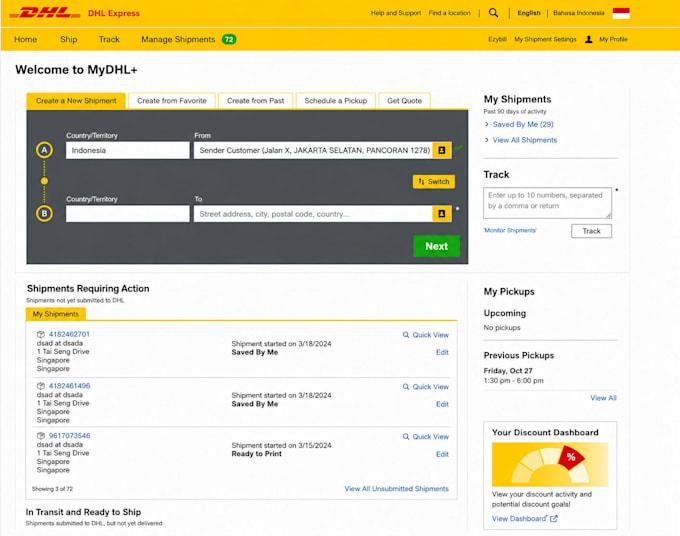The height and width of the screenshot is (536, 680).
Task: Switch to Schedule a Pickup tab
Action: [336, 101]
